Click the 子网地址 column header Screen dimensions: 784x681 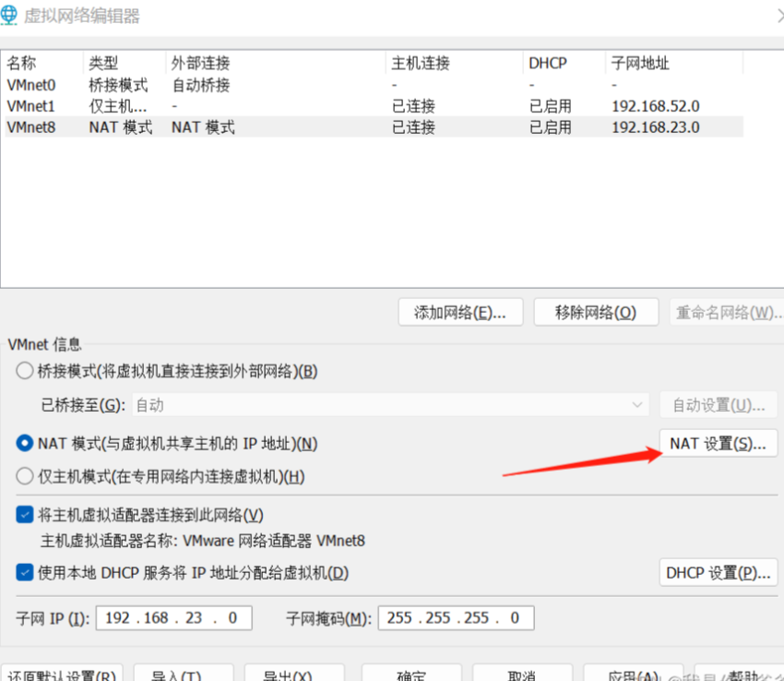click(x=639, y=62)
